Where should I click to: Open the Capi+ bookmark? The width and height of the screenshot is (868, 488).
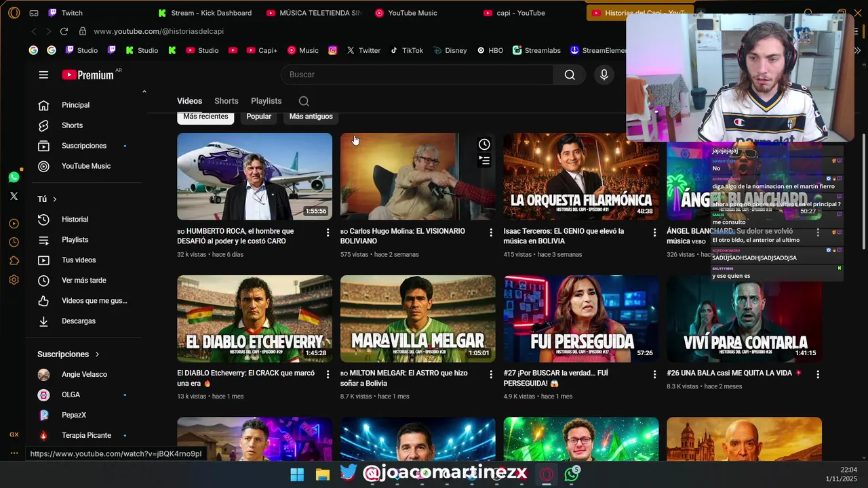pyautogui.click(x=262, y=50)
